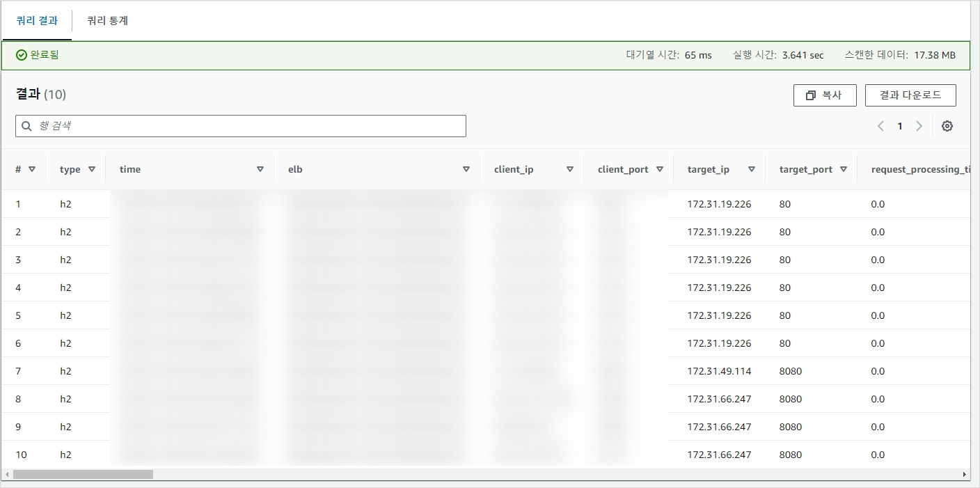Click the 결과 다운로드 button

click(910, 95)
